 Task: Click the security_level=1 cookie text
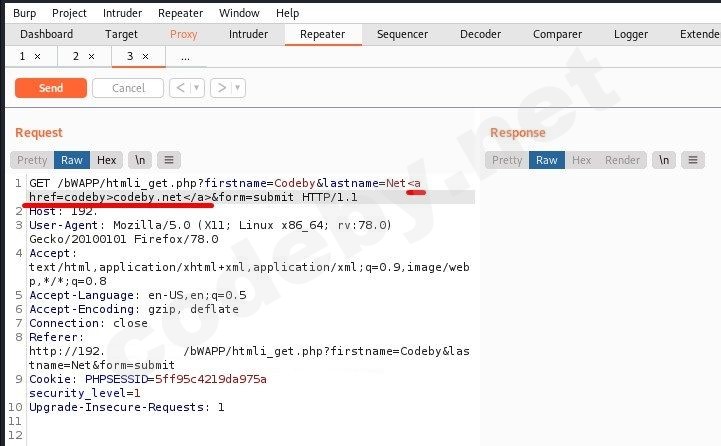pos(85,393)
